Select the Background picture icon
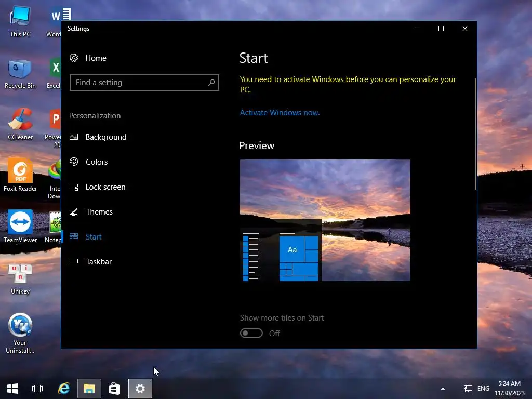Image resolution: width=532 pixels, height=399 pixels. (x=74, y=137)
